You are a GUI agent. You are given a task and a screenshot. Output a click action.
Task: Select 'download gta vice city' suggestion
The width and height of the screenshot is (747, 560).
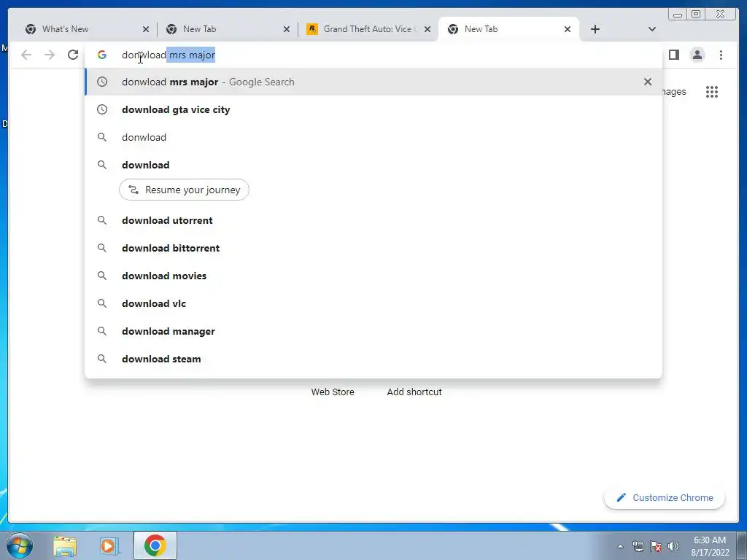[373, 109]
